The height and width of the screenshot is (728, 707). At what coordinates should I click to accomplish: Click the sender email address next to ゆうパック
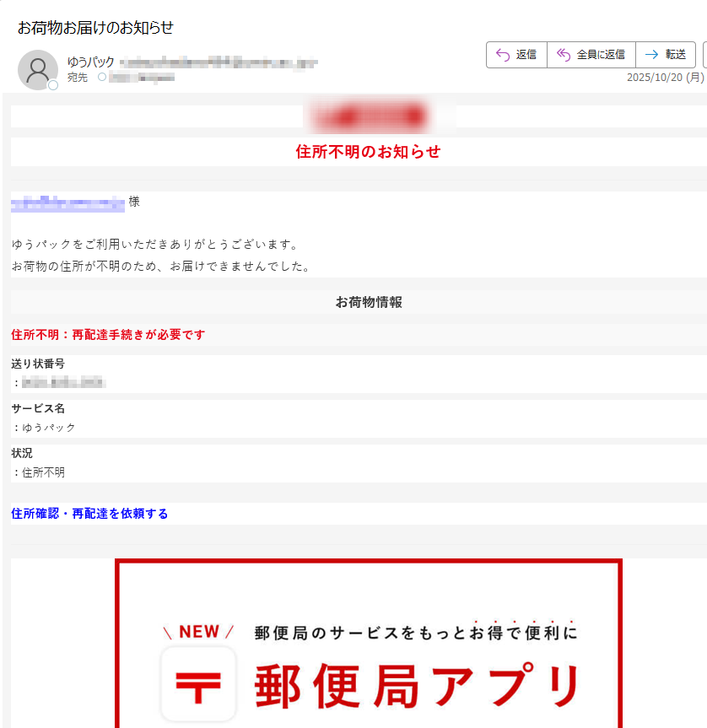point(219,62)
